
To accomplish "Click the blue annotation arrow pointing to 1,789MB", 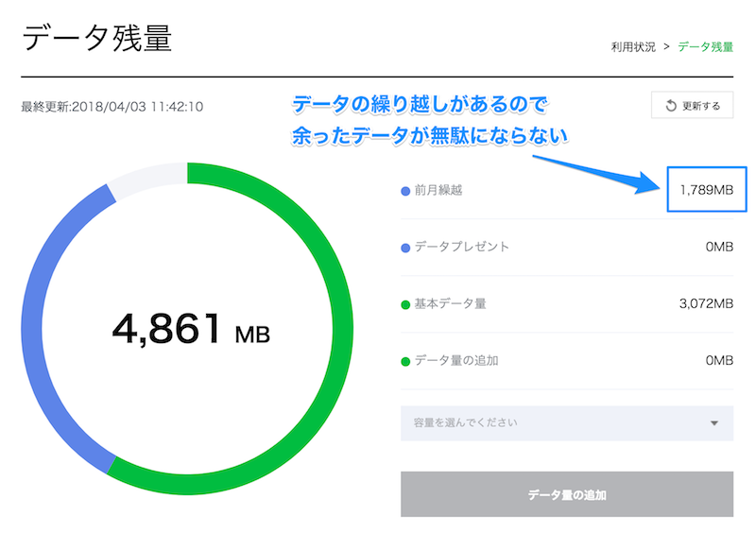I will pos(597,175).
